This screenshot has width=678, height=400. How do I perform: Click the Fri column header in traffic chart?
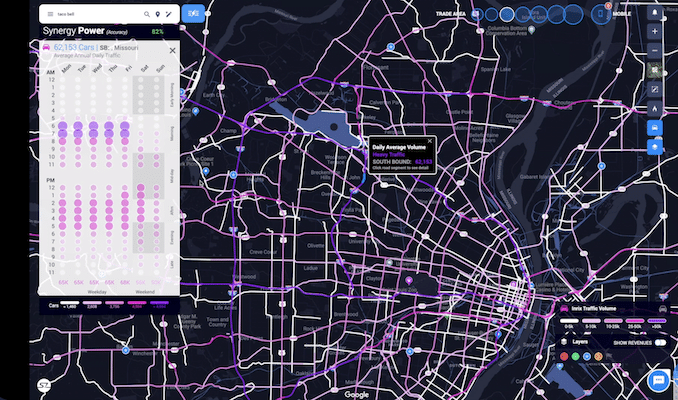(x=128, y=68)
